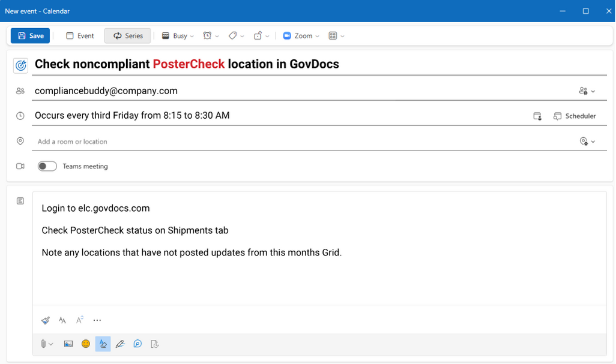Click the event title icon beside subject
This screenshot has height=364, width=616.
tap(20, 65)
